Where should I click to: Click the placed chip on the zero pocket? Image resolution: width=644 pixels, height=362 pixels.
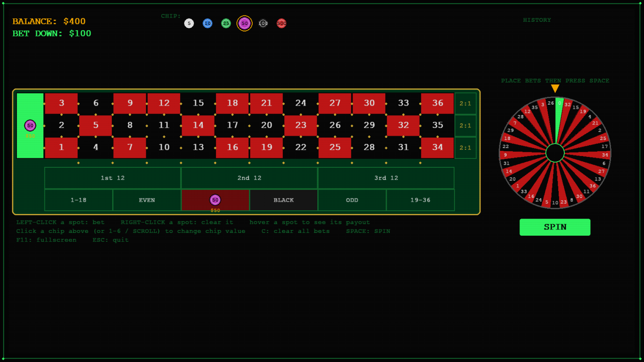click(x=30, y=125)
